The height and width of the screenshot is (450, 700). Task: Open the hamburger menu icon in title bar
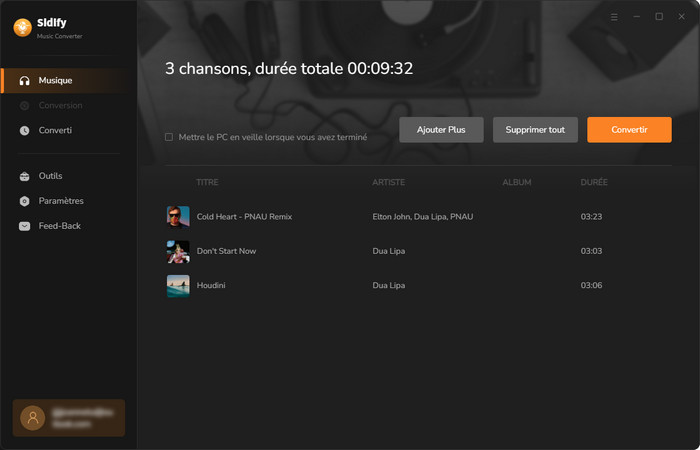point(614,17)
